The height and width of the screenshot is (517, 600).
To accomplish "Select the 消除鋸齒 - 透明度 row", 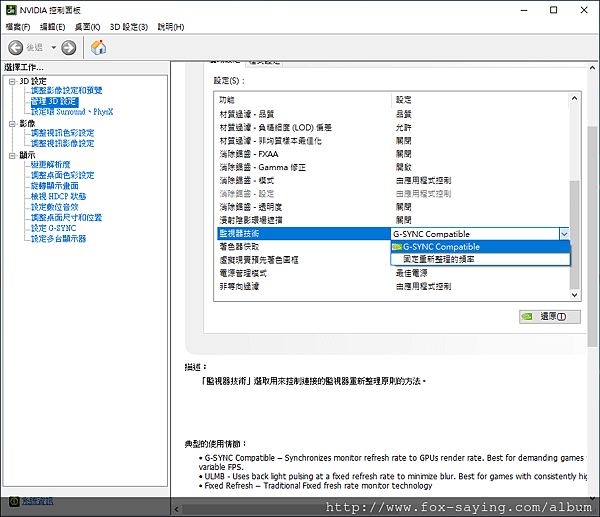I will [393, 207].
